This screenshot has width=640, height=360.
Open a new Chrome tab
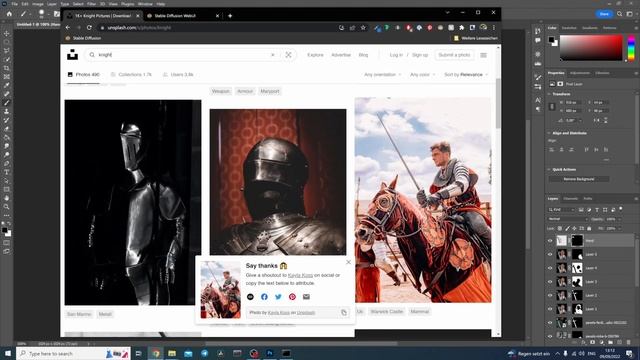pos(230,16)
